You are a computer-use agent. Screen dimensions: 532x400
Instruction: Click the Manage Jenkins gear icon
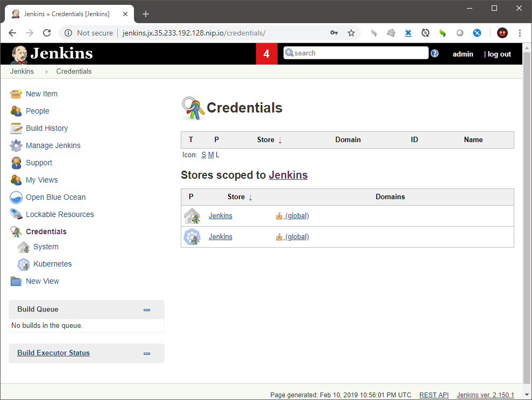16,145
